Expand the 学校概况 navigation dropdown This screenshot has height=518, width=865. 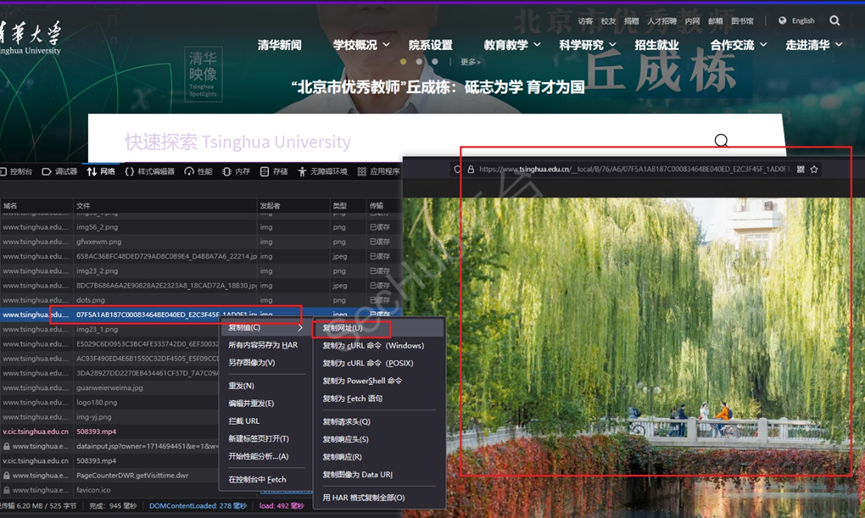tap(362, 45)
